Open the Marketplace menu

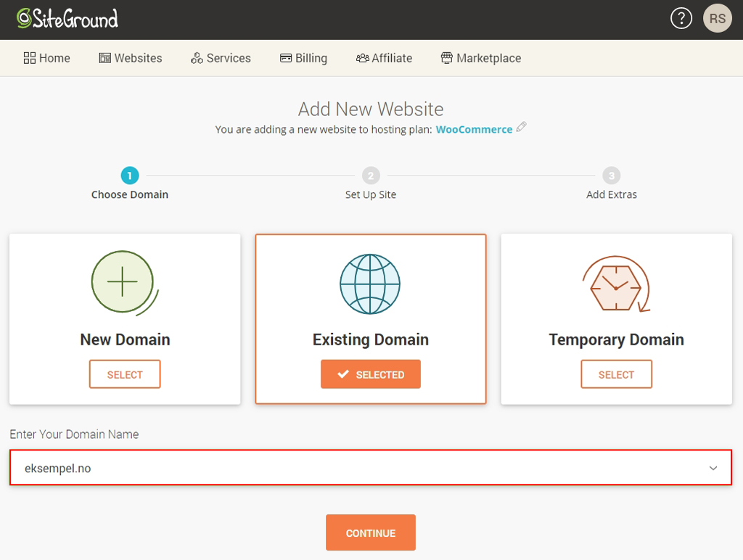[481, 58]
